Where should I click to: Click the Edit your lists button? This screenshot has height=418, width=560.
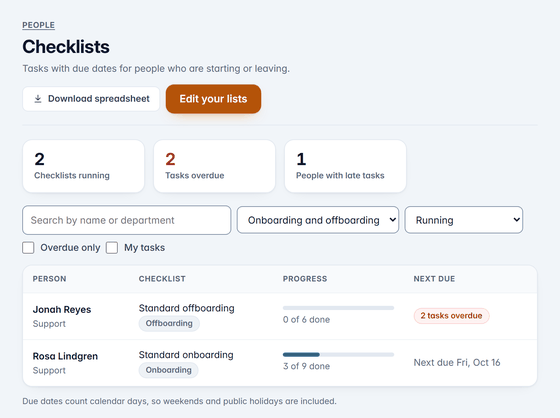[x=213, y=99]
